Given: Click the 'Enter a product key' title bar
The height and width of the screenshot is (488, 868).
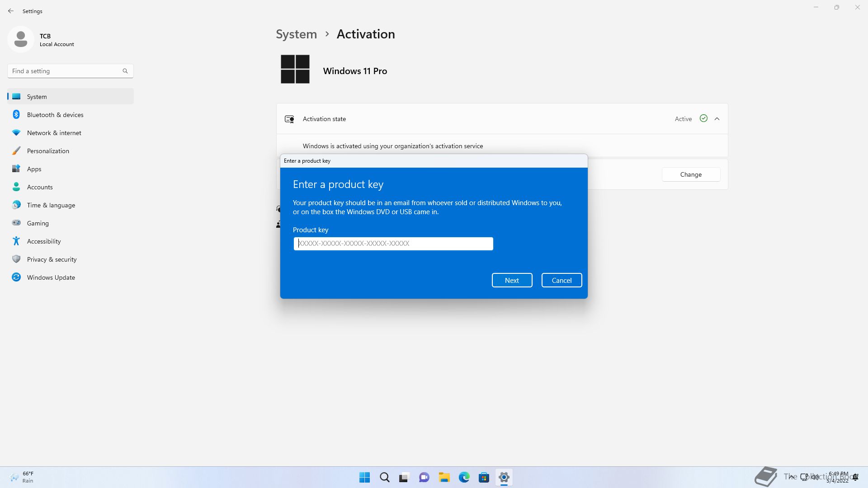Looking at the screenshot, I should click(x=434, y=161).
